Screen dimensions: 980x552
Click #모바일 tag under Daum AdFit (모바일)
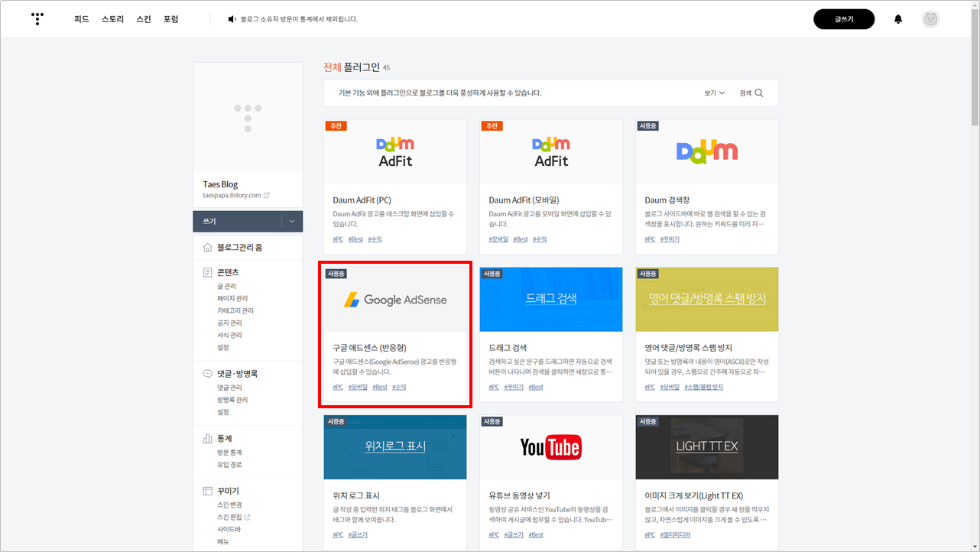498,239
